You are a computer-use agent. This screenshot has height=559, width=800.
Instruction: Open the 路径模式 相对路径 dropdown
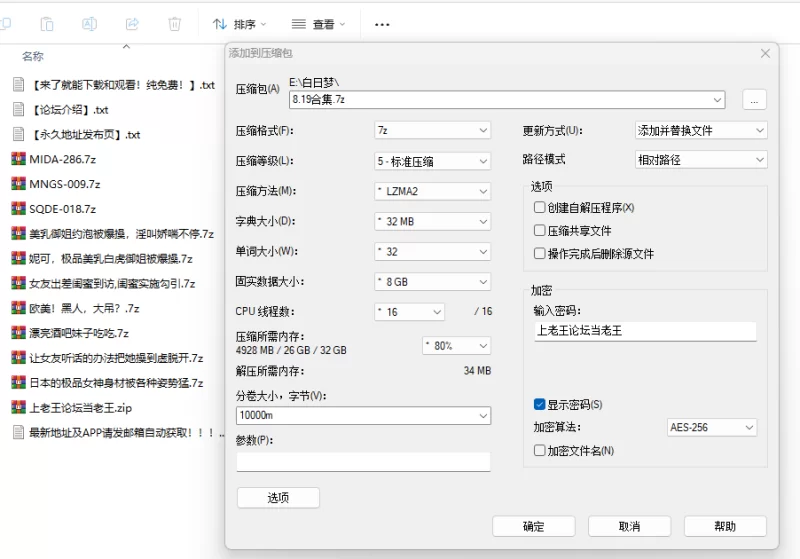[x=701, y=160]
